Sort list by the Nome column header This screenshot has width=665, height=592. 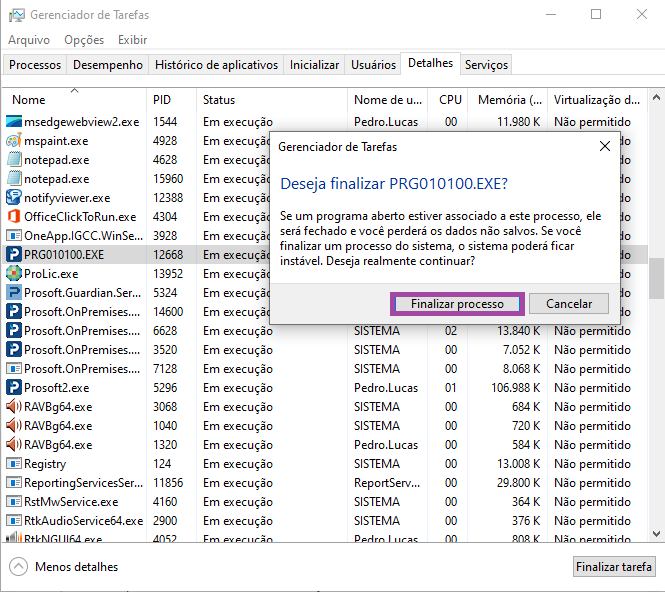28,100
